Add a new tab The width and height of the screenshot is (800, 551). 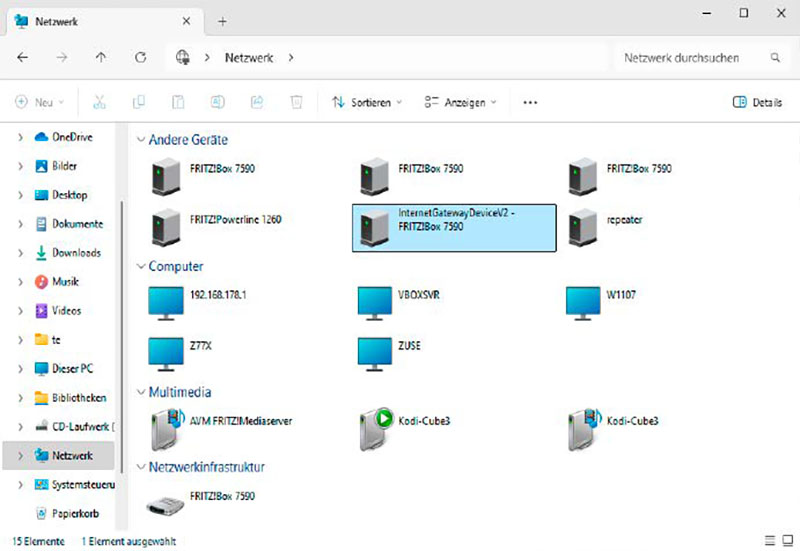tap(222, 21)
